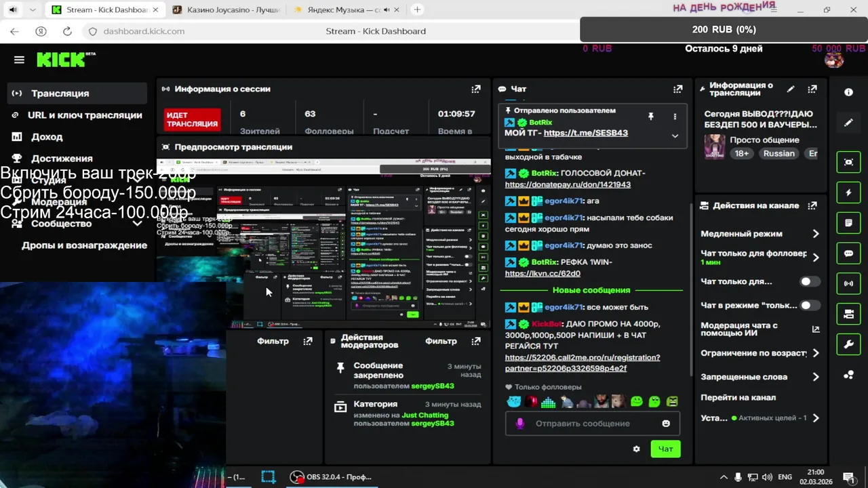868x488 pixels.
Task: Expand the pinned message chevron
Action: (675, 136)
